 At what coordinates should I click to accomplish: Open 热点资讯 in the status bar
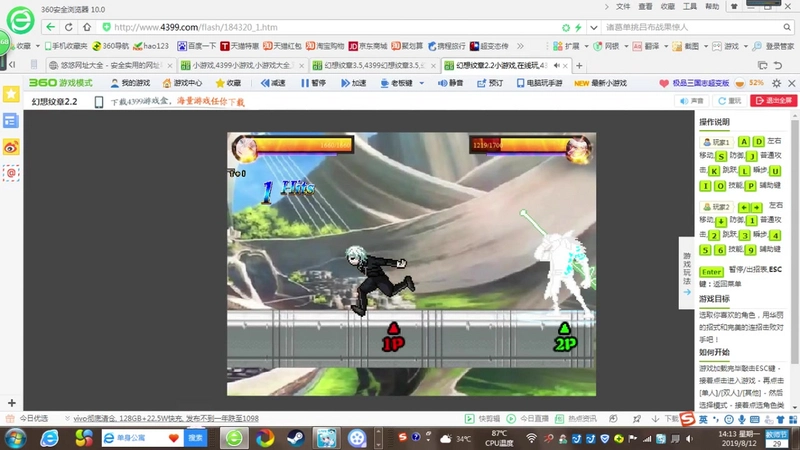576,418
